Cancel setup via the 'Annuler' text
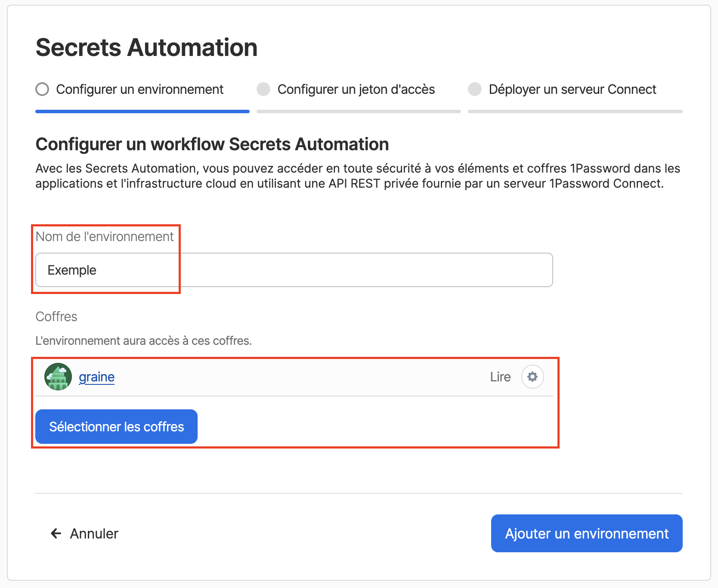 click(x=94, y=534)
